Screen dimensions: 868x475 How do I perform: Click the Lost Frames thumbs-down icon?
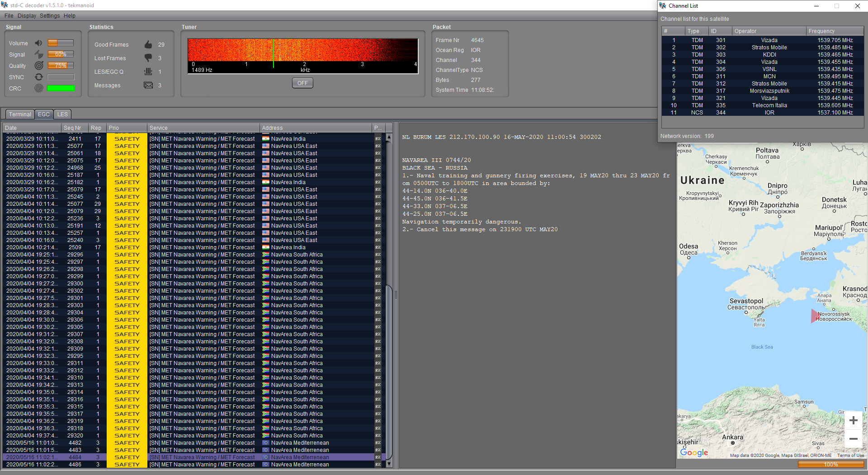148,58
